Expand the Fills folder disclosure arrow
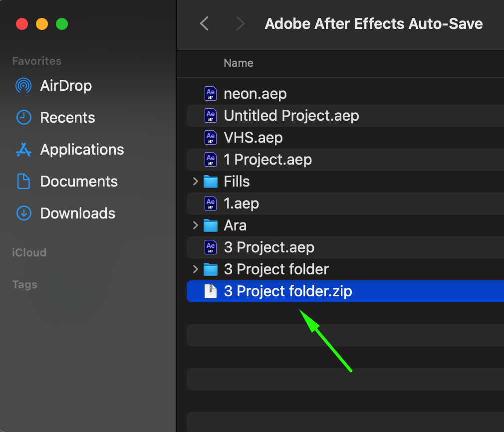 tap(196, 182)
